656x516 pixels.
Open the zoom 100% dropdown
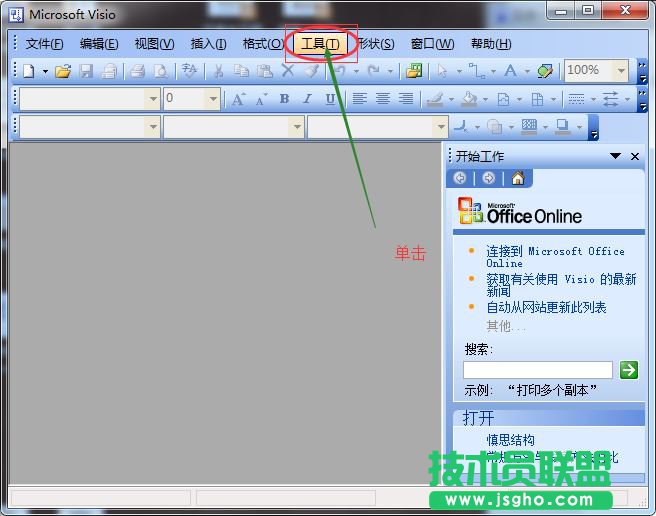(622, 71)
